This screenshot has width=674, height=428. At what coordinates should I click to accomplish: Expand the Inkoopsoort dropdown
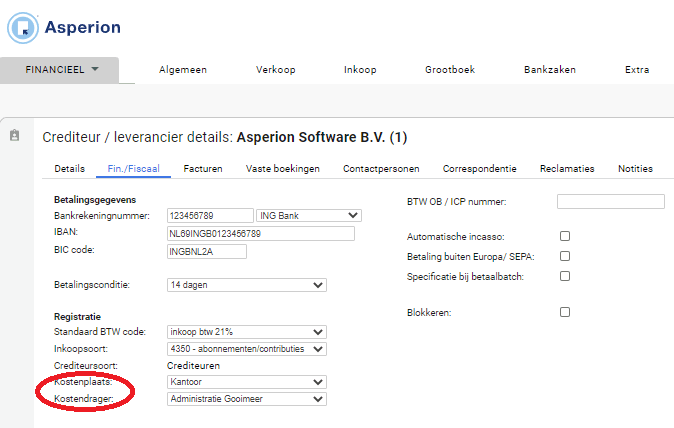point(247,349)
